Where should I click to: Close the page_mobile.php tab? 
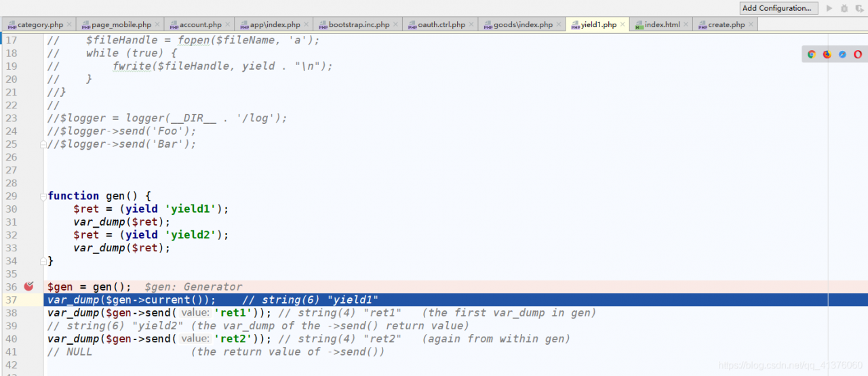[x=157, y=24]
